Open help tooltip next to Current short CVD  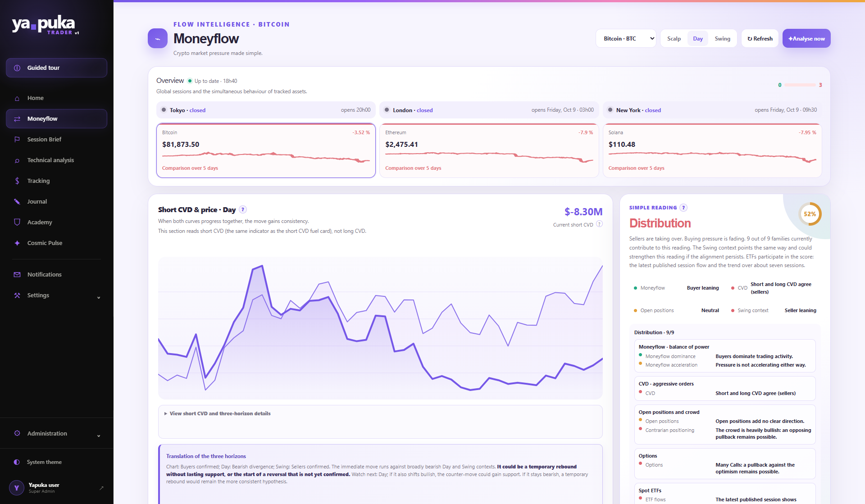(x=599, y=224)
